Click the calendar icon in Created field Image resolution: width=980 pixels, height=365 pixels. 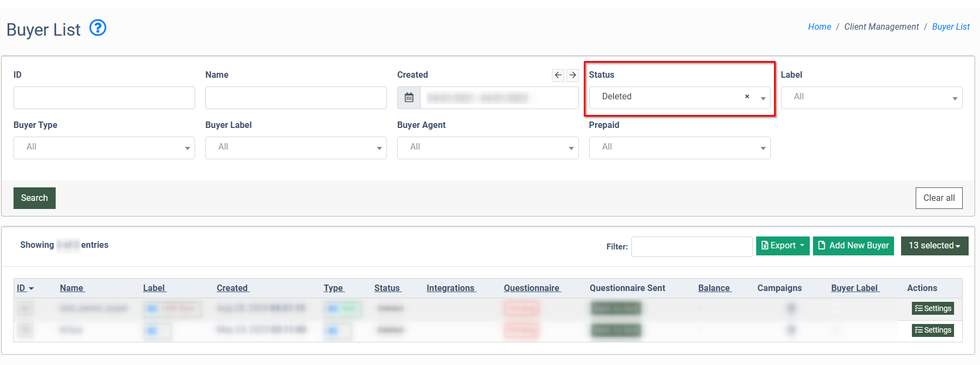tap(409, 98)
